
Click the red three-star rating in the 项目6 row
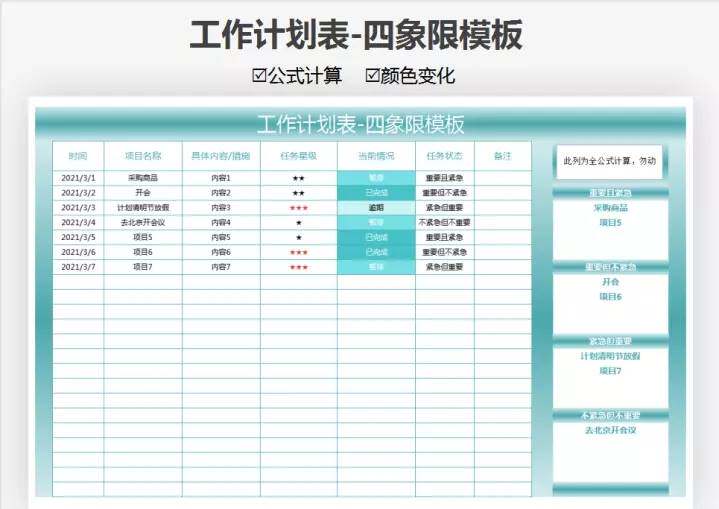[x=299, y=253]
